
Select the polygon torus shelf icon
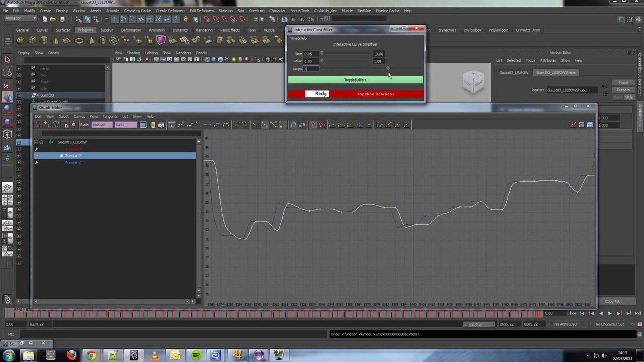coord(79,41)
